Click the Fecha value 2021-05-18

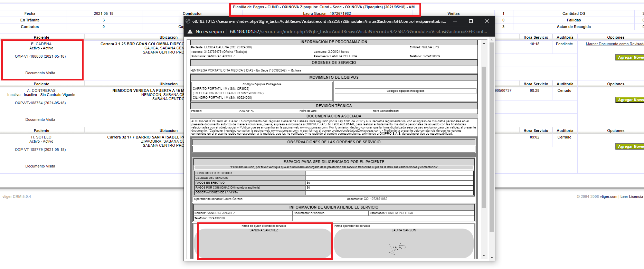104,13
